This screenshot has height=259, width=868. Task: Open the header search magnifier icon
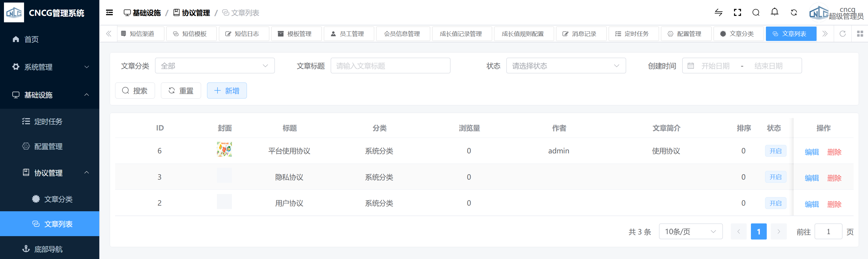pos(756,13)
